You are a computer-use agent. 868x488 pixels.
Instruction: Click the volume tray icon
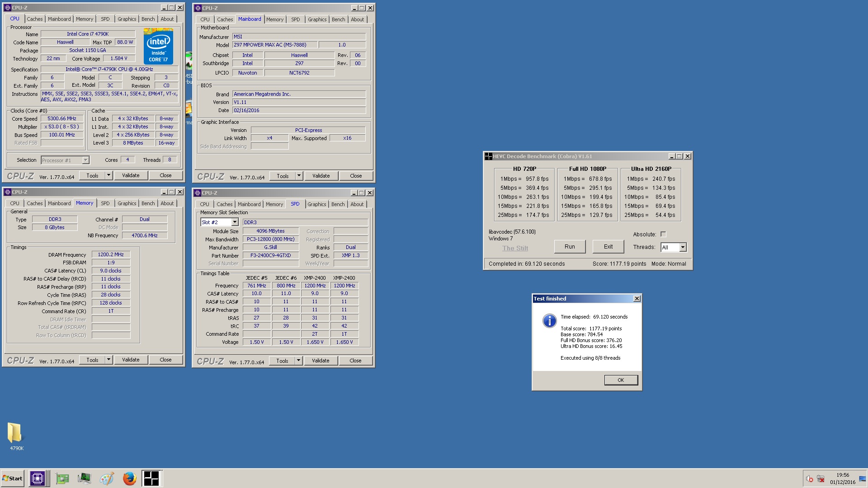click(809, 479)
